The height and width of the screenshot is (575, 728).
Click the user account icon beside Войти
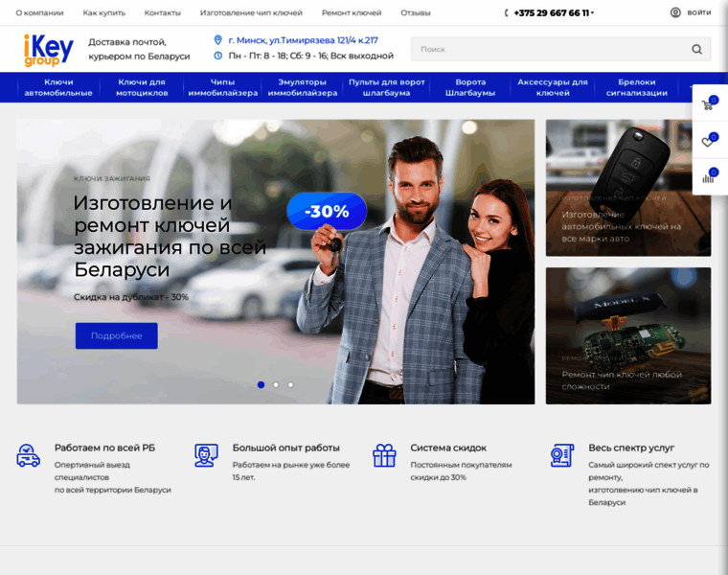pos(675,12)
